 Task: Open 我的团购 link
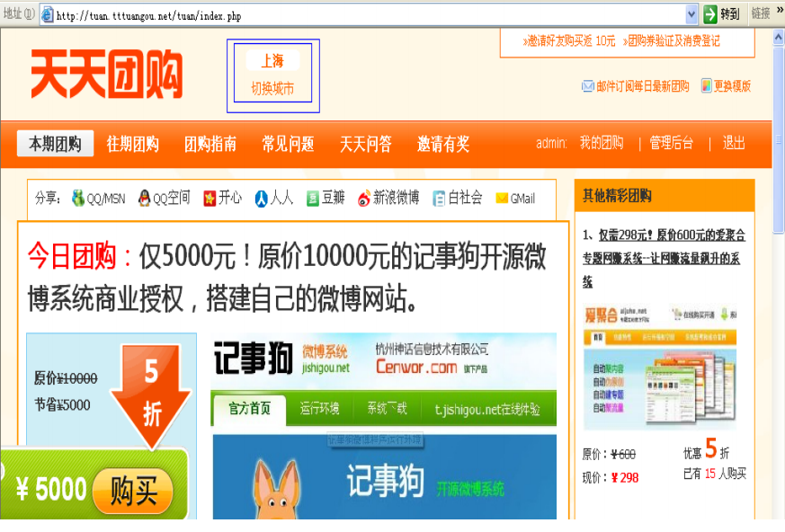click(602, 143)
